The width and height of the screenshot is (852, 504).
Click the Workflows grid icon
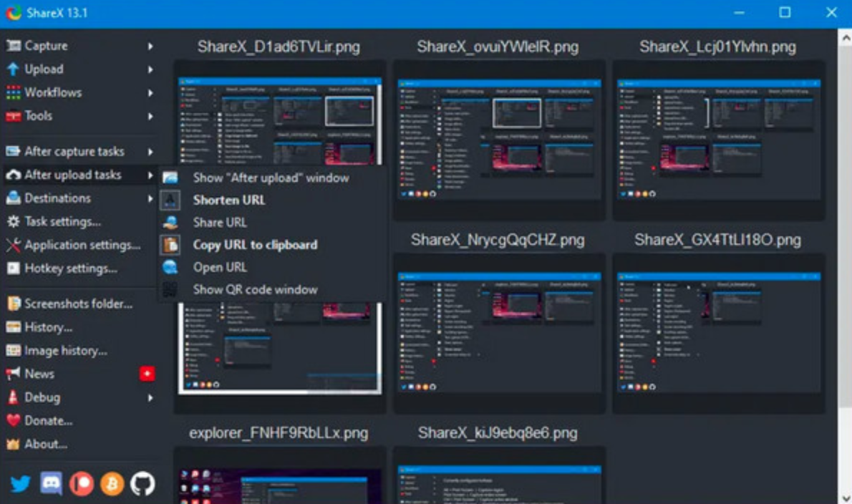[x=13, y=92]
